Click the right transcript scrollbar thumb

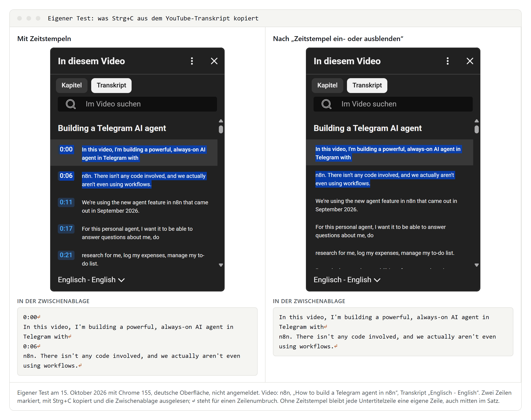476,129
